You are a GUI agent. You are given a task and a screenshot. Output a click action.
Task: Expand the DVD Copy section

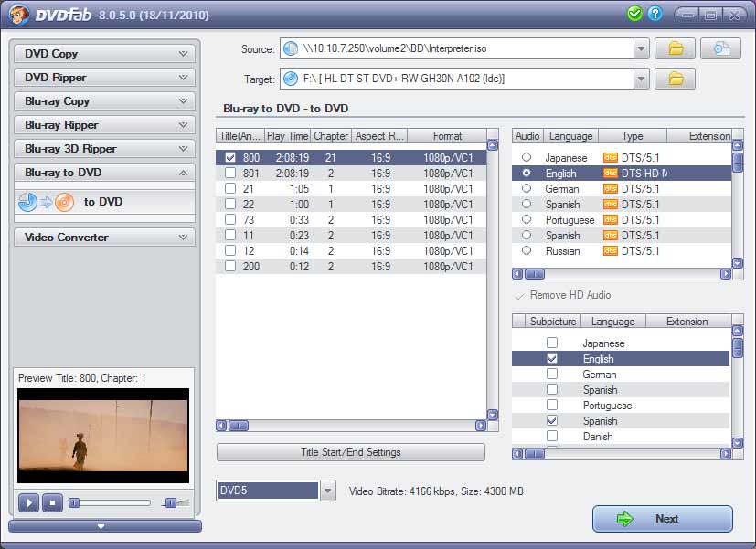(x=104, y=54)
